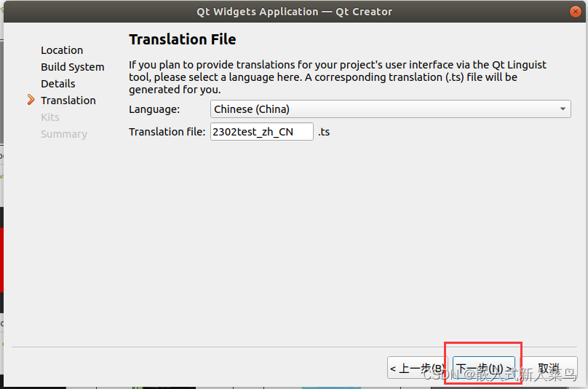
Task: Click the 下一步(N) next button
Action: point(483,368)
